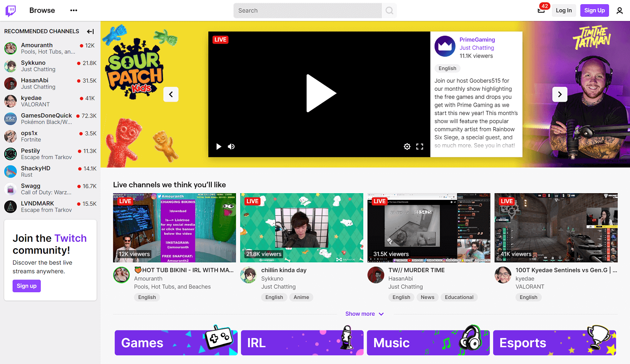The height and width of the screenshot is (364, 630).
Task: Open chillin kinda day title link
Action: click(284, 270)
